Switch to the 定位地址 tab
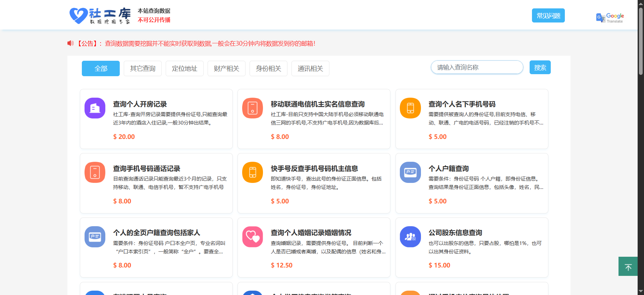644x295 pixels. (x=184, y=68)
